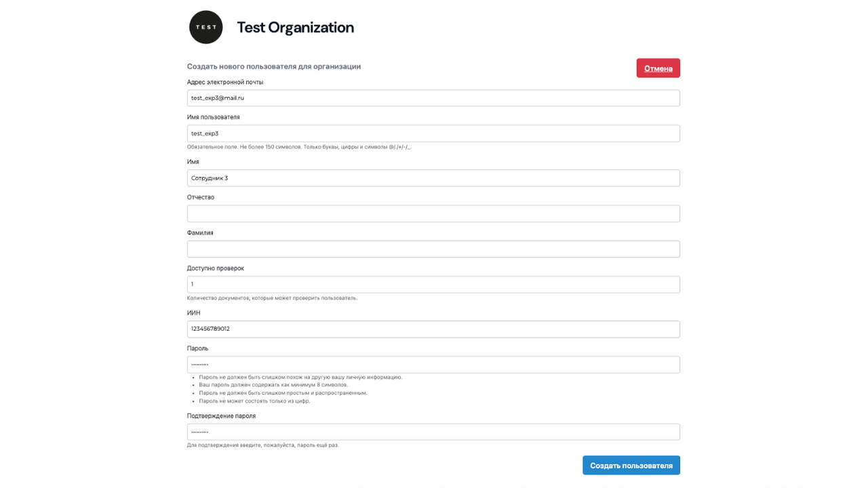This screenshot has width=868, height=488.
Task: Click the ИИН field containing 123456789012
Action: (433, 329)
